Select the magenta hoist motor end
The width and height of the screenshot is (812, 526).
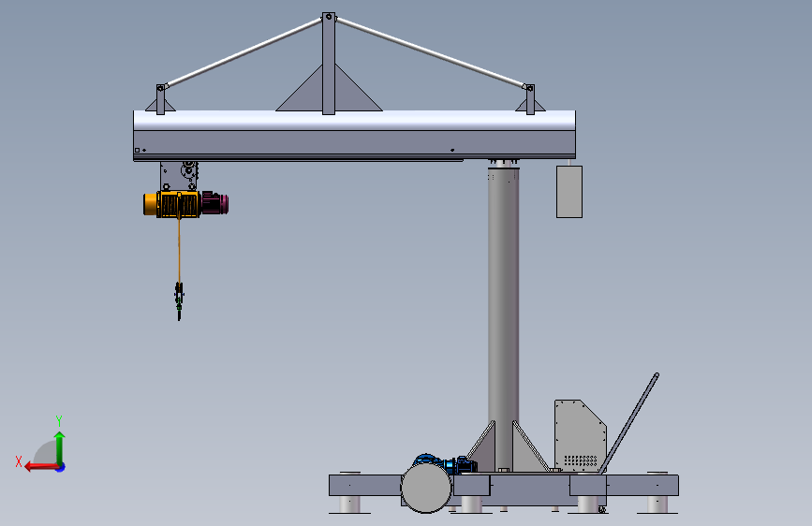click(214, 203)
